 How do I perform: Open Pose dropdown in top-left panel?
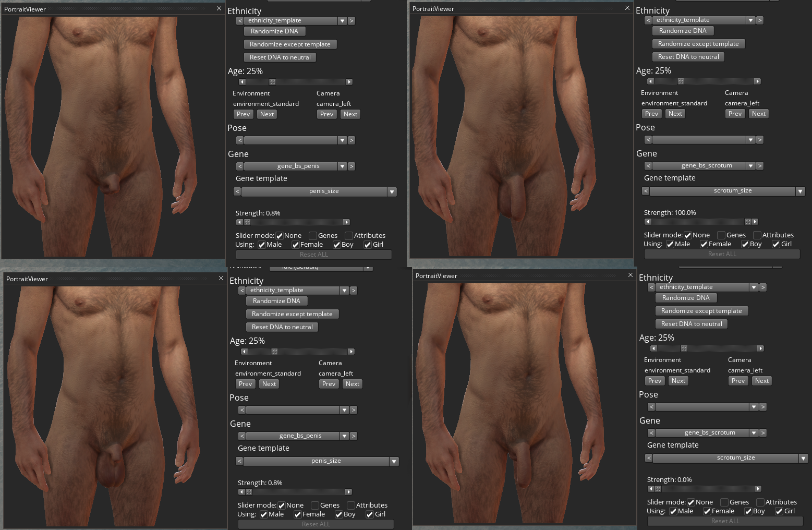click(342, 140)
